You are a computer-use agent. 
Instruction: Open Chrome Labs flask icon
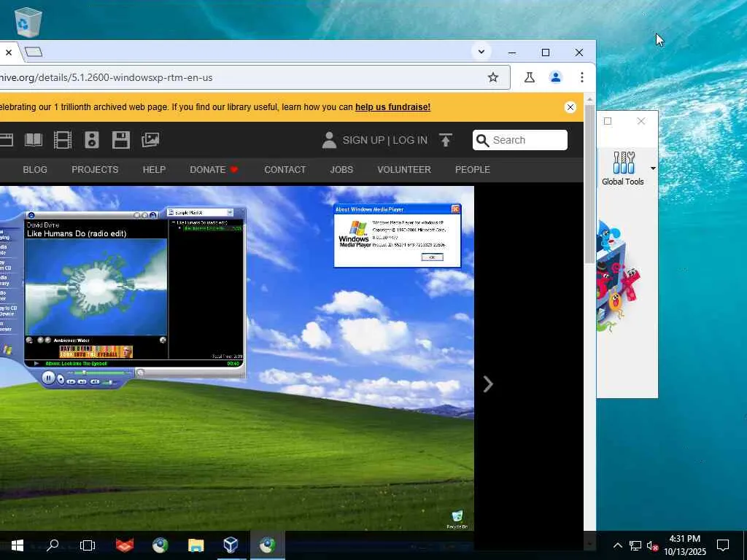[x=530, y=77]
